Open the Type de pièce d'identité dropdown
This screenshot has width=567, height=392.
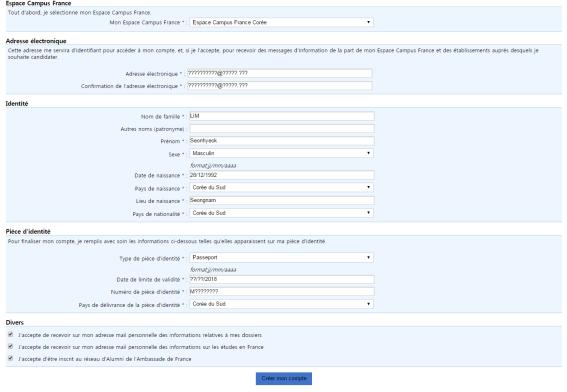pyautogui.click(x=281, y=257)
